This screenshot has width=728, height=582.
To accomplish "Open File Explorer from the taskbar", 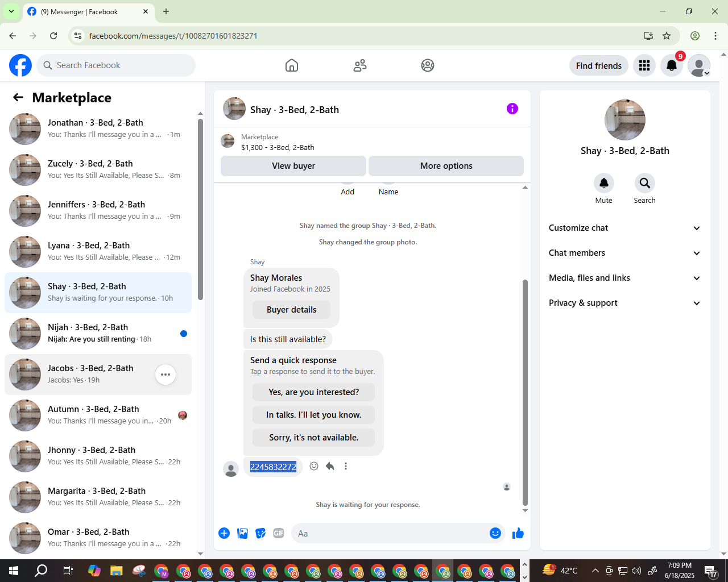I will point(116,571).
